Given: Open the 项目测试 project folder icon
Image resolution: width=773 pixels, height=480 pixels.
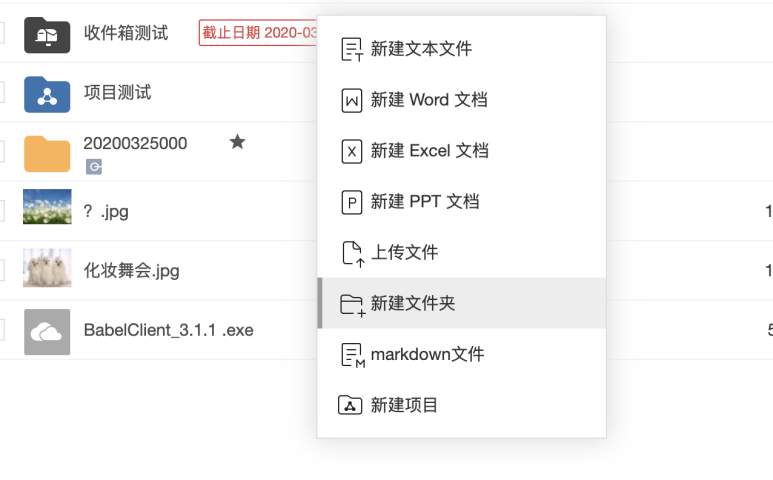Looking at the screenshot, I should (x=47, y=93).
